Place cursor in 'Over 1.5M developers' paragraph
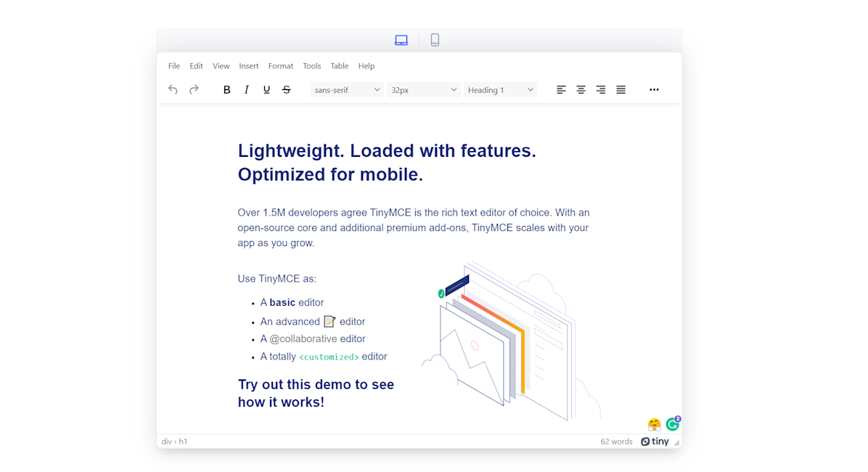The image size is (868, 472). [414, 228]
